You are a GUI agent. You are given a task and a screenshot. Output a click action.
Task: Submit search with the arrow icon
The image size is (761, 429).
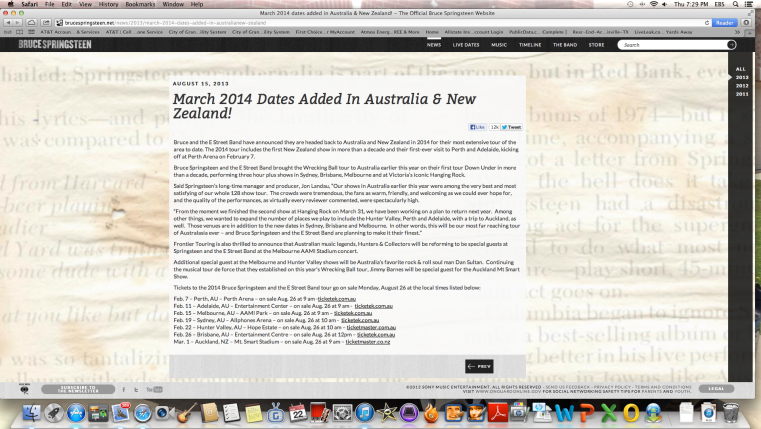pyautogui.click(x=731, y=45)
